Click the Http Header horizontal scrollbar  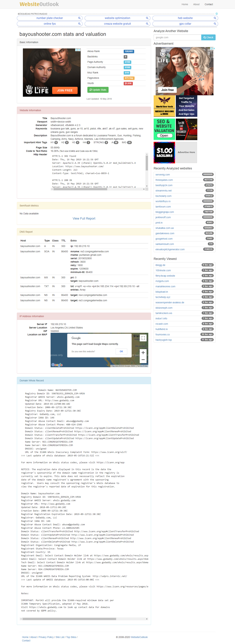(x=80, y=189)
